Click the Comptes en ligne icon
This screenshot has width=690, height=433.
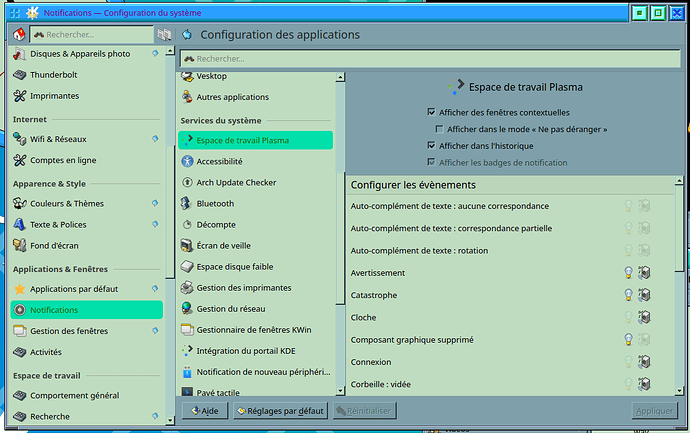[19, 160]
